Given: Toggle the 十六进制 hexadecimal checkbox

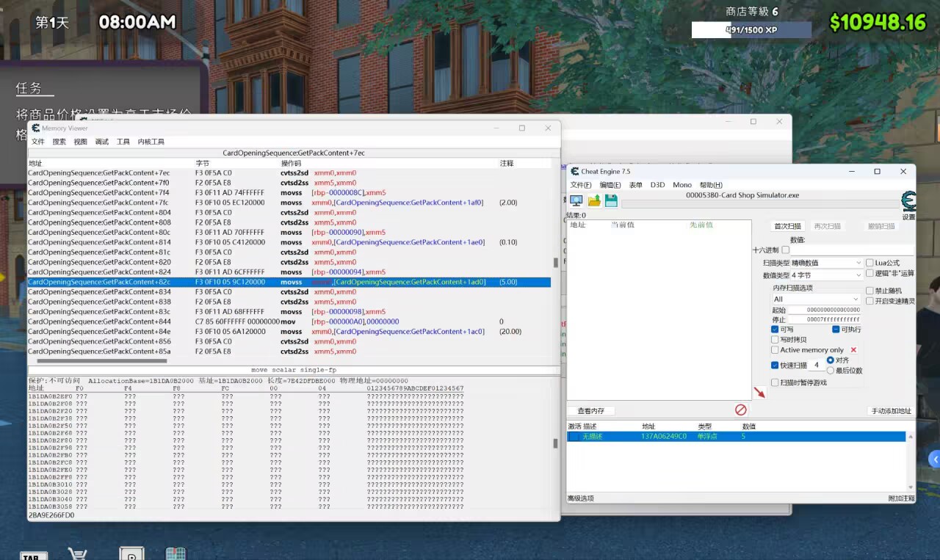Looking at the screenshot, I should pyautogui.click(x=785, y=250).
